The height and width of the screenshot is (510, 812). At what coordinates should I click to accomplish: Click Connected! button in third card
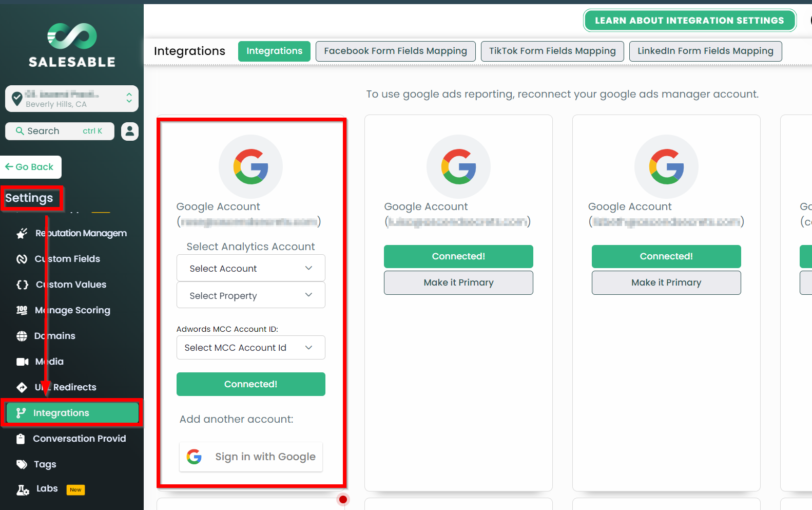(667, 256)
